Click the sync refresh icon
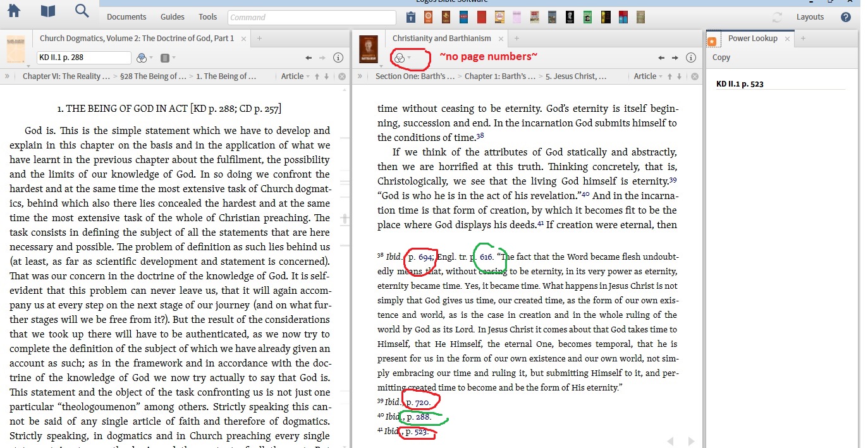 coord(777,17)
